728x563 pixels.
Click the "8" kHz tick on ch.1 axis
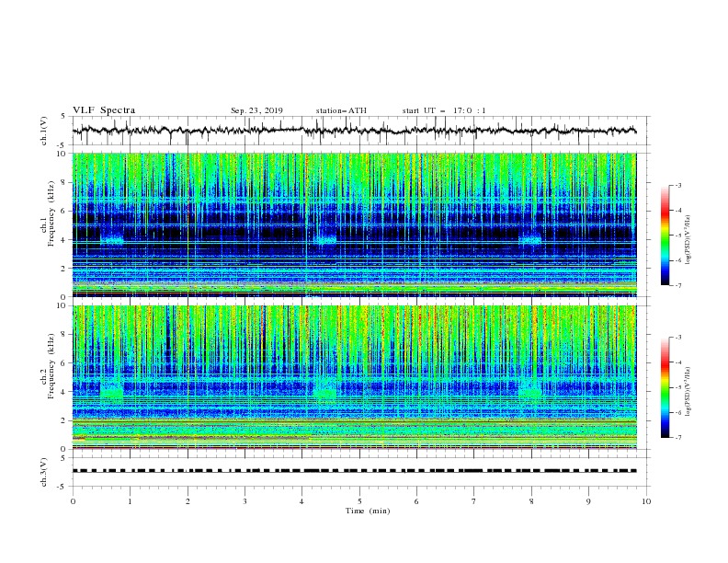pyautogui.click(x=65, y=182)
